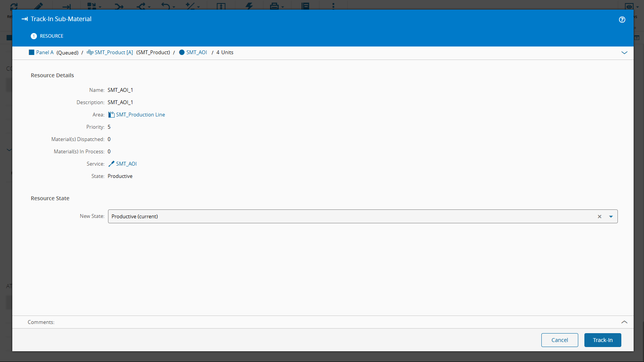This screenshot has height=362, width=644.
Task: Cancel the Track-In dialog
Action: (560, 340)
